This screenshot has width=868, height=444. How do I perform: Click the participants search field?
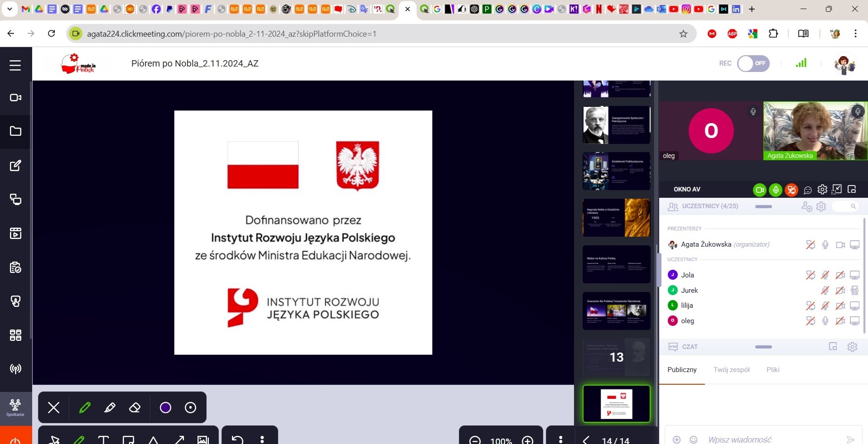[845, 206]
